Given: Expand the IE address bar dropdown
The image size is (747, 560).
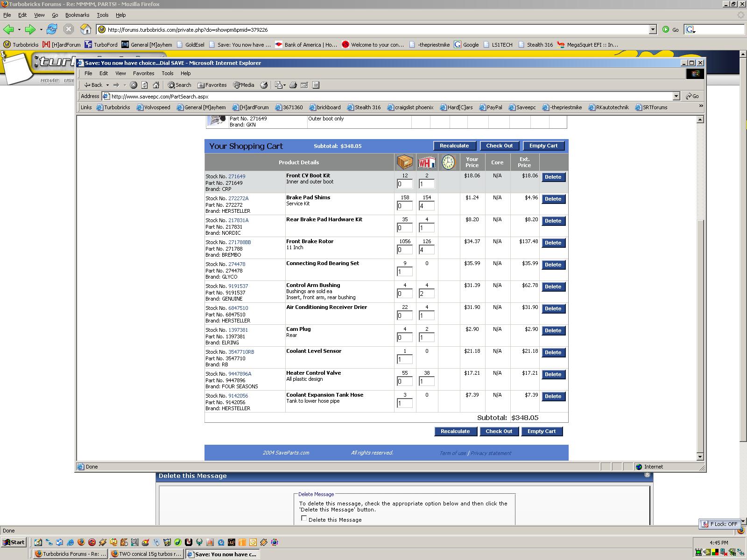Looking at the screenshot, I should (676, 96).
